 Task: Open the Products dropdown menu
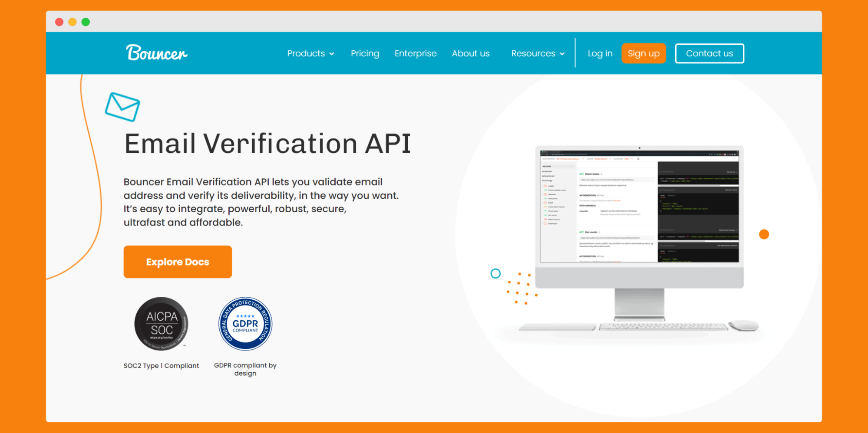point(310,53)
